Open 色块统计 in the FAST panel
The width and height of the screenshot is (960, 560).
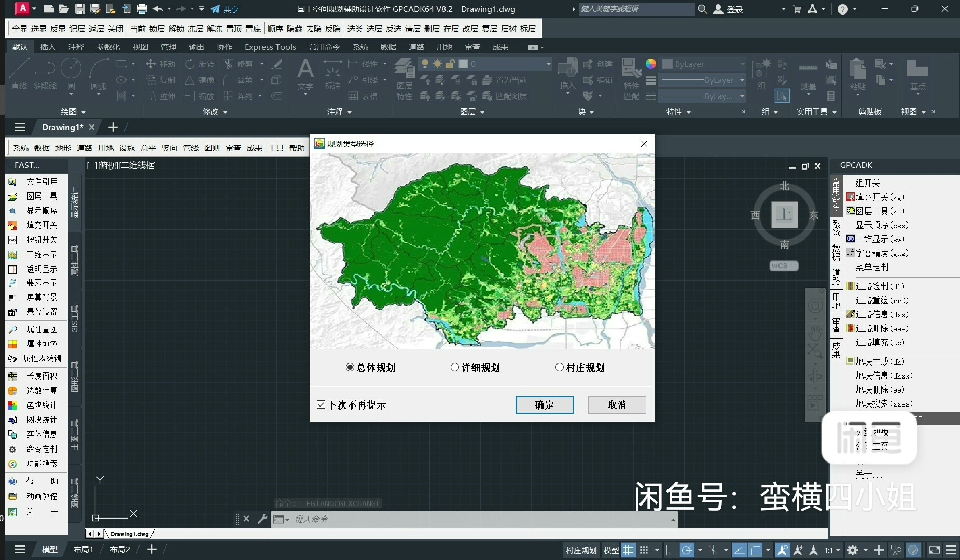(x=41, y=405)
